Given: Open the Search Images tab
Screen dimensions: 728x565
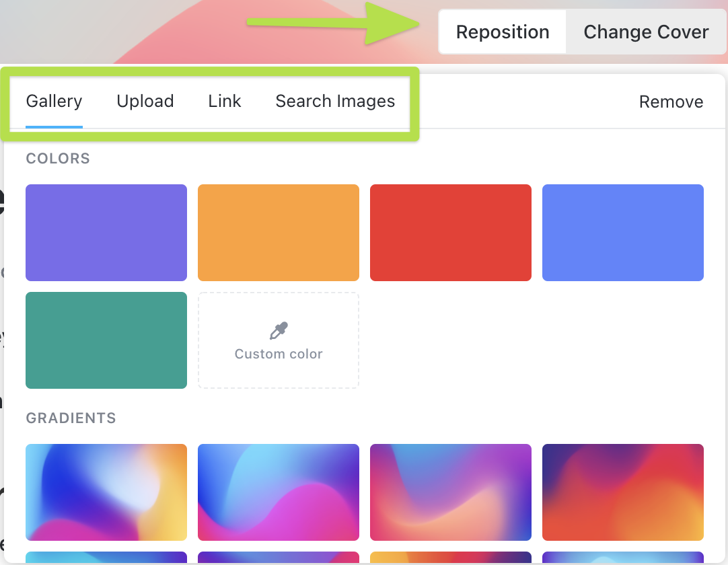Looking at the screenshot, I should [335, 102].
